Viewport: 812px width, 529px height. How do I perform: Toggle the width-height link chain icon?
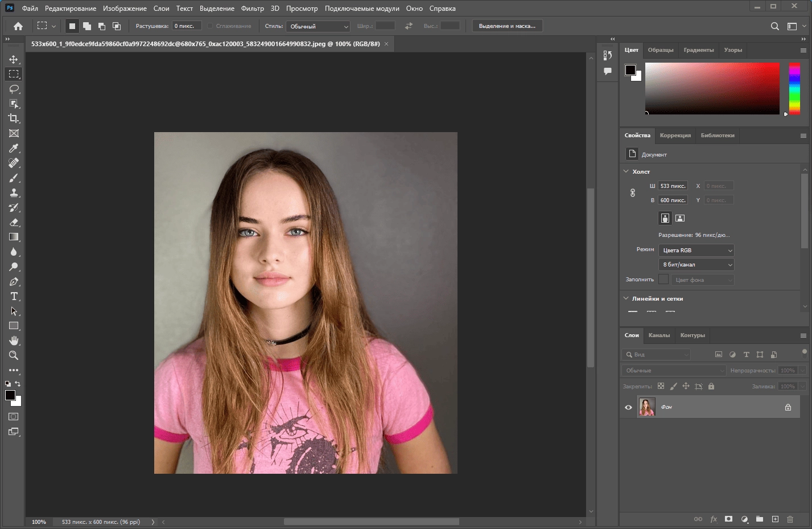[633, 193]
